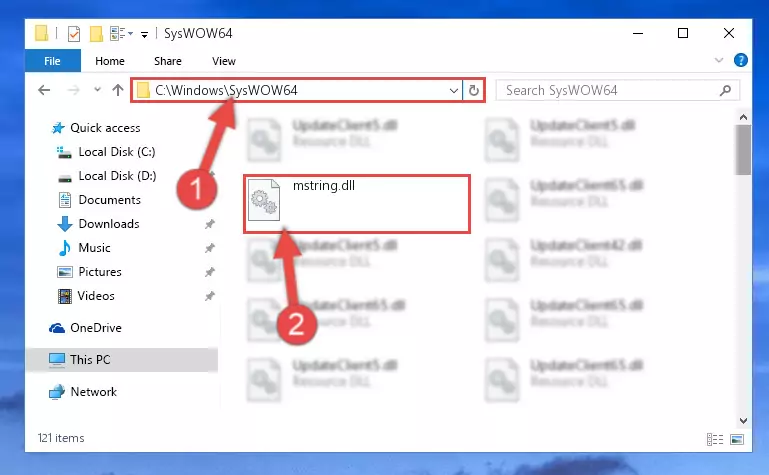769x475 pixels.
Task: Refresh the SysWOW64 folder
Action: point(474,91)
